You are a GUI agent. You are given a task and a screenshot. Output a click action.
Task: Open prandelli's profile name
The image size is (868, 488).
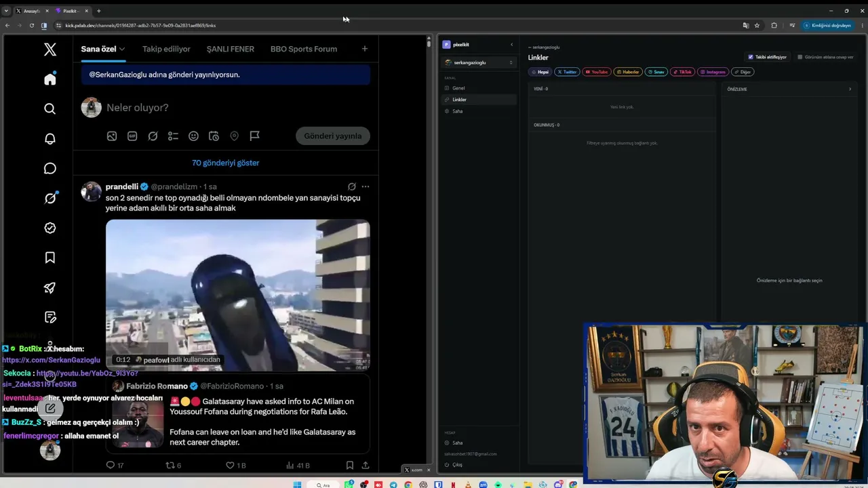[x=122, y=186]
